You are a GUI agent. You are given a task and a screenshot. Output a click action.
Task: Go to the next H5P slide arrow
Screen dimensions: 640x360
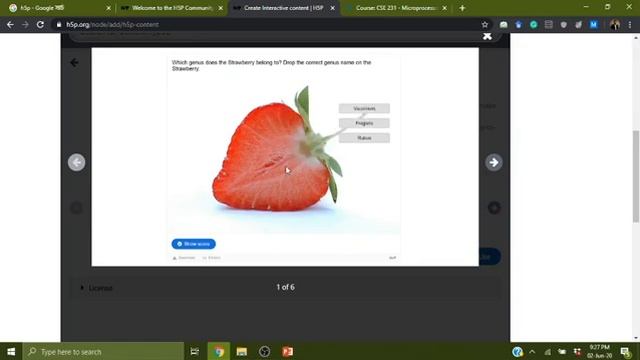(x=493, y=162)
